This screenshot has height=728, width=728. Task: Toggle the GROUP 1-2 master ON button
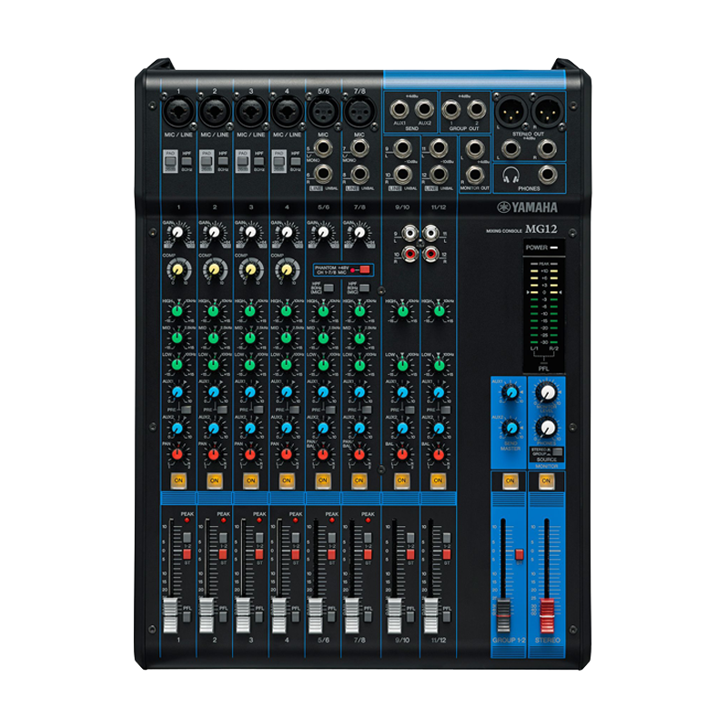pyautogui.click(x=510, y=480)
